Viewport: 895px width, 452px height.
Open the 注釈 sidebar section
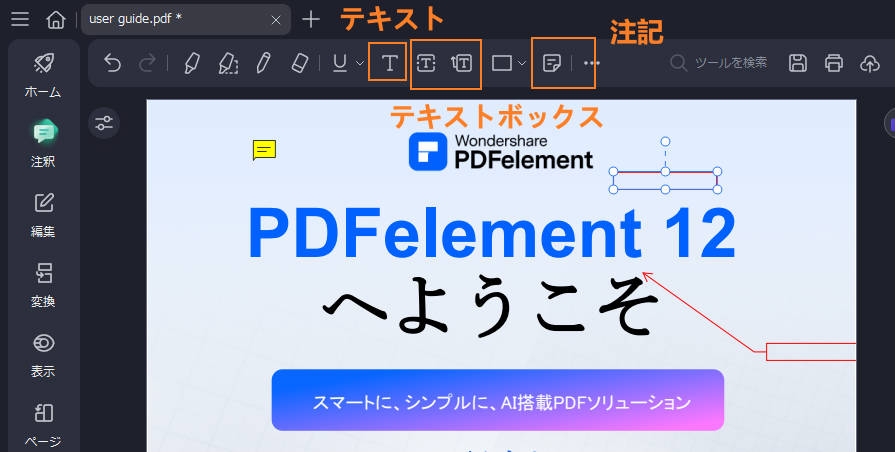click(x=43, y=144)
